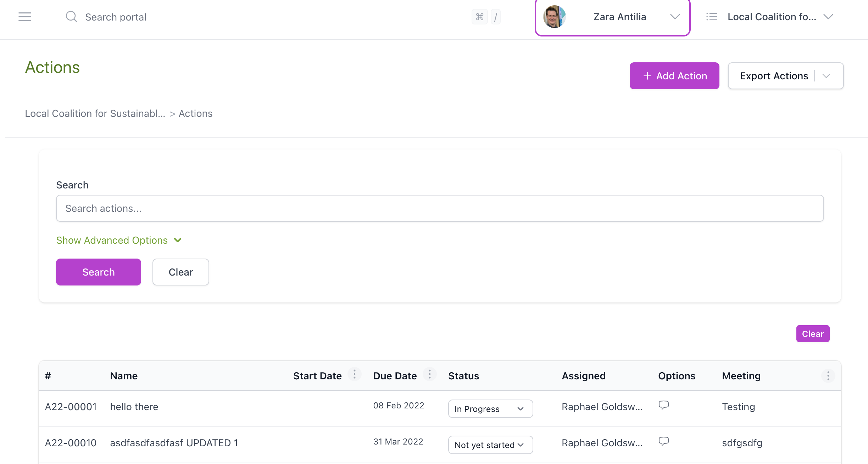
Task: Click the list icon beside the portal name
Action: coord(711,17)
